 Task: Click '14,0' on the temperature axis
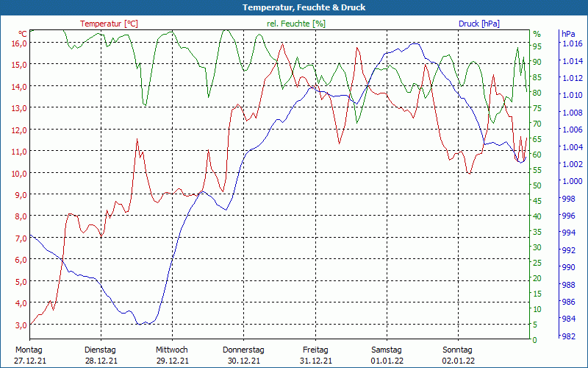coord(20,86)
